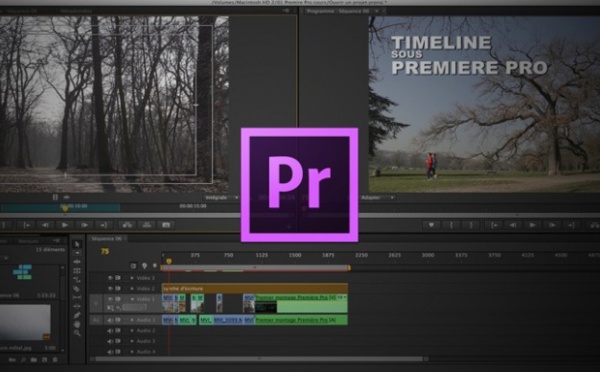The height and width of the screenshot is (372, 600).
Task: Click New Item icon in Project panel
Action: coord(44,360)
